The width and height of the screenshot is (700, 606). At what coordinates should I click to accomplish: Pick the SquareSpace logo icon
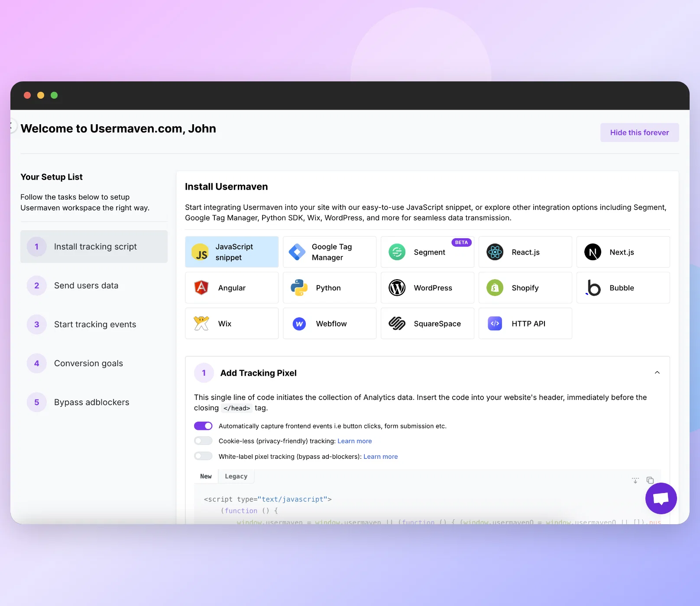[397, 323]
